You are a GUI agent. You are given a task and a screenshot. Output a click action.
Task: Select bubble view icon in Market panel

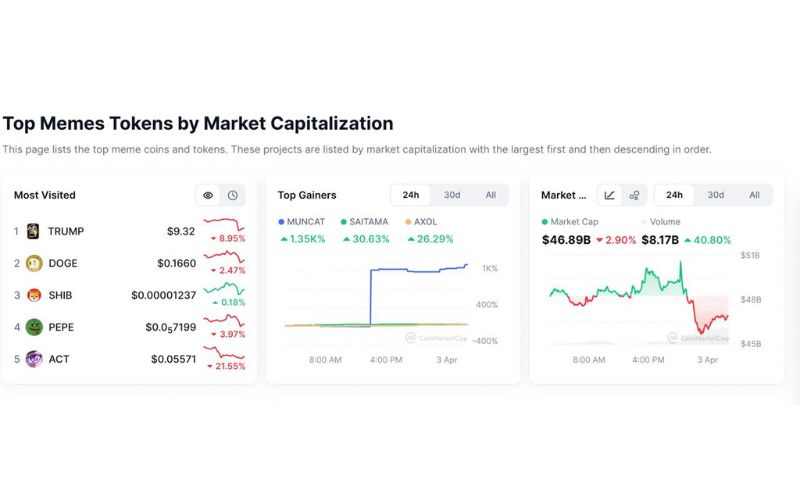point(634,195)
